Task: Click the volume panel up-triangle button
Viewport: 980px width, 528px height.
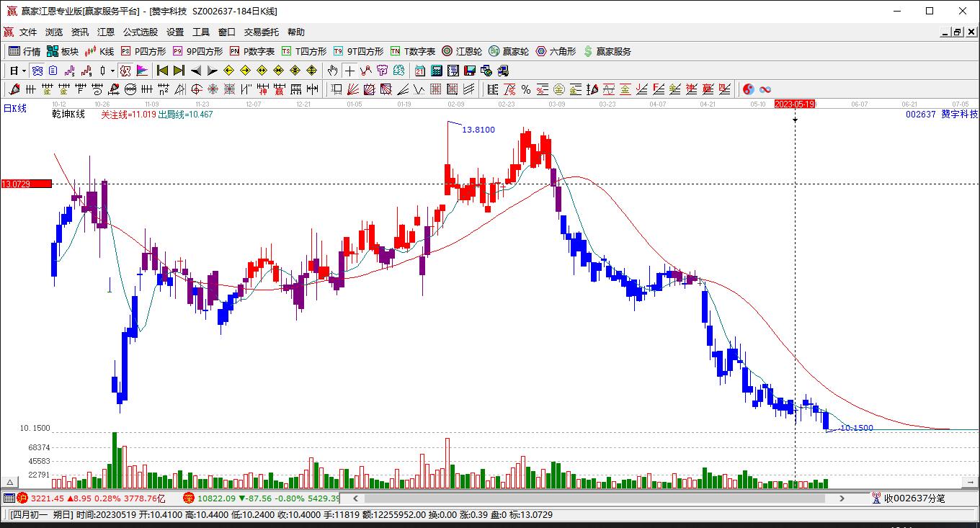Action: coord(10,483)
